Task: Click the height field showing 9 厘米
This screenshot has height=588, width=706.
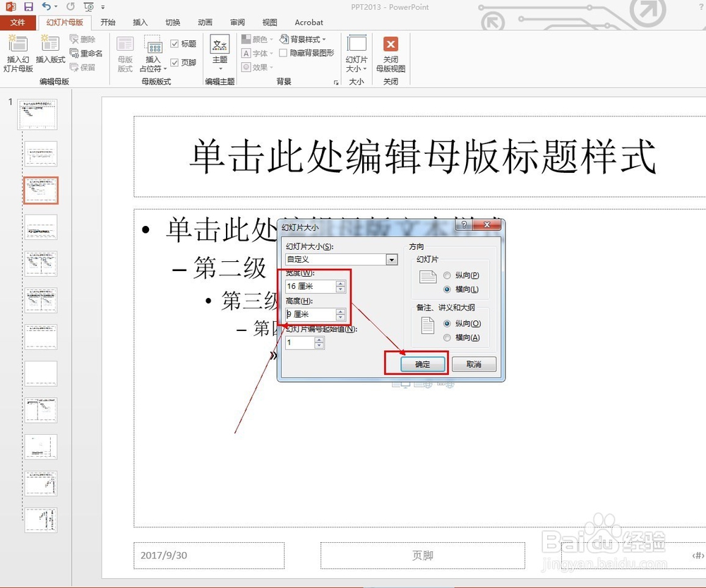Action: [x=311, y=314]
